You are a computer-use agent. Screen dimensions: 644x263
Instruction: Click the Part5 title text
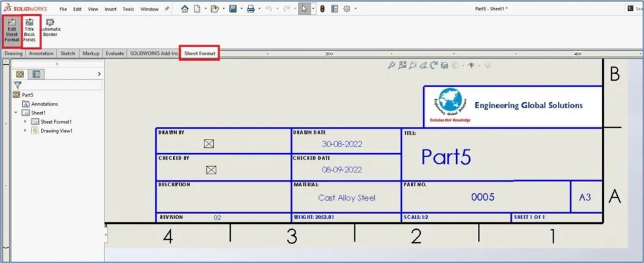(x=446, y=157)
